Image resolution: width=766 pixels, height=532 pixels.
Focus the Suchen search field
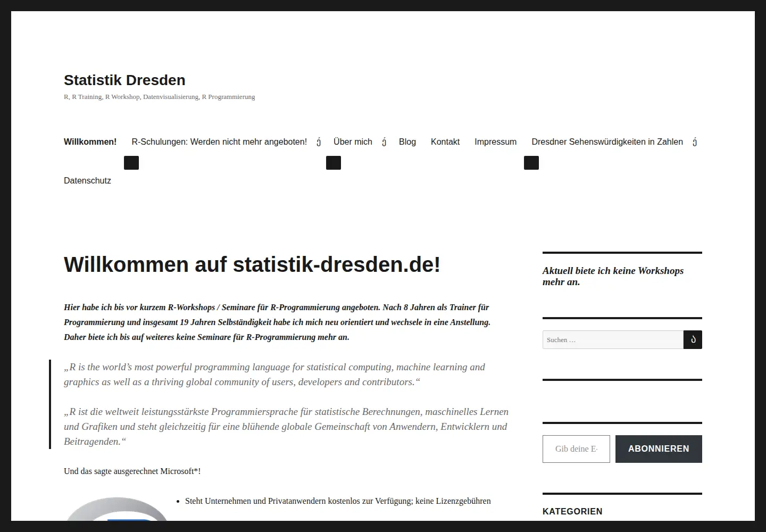point(613,339)
